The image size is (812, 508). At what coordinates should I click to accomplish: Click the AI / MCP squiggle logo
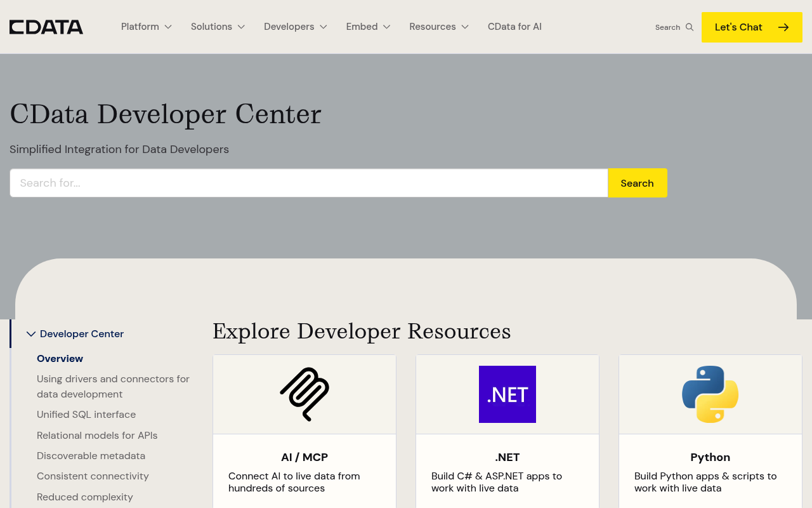click(x=304, y=394)
